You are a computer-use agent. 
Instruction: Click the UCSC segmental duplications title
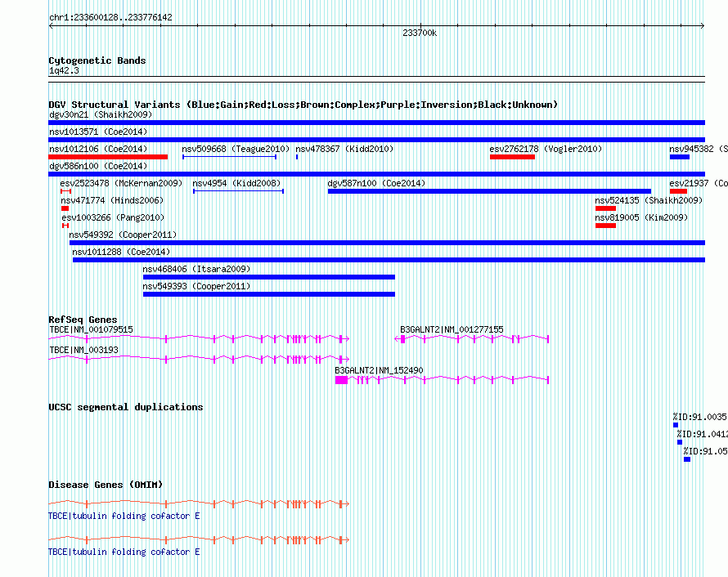tap(126, 407)
